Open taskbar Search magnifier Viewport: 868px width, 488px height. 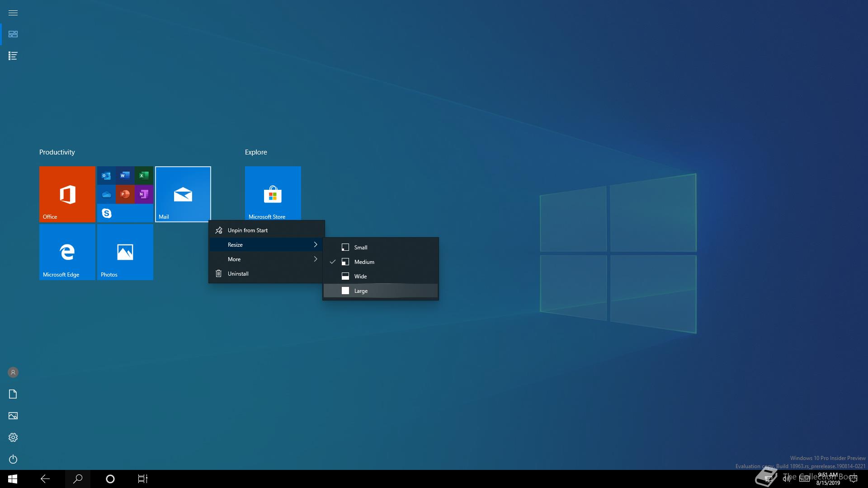click(78, 479)
